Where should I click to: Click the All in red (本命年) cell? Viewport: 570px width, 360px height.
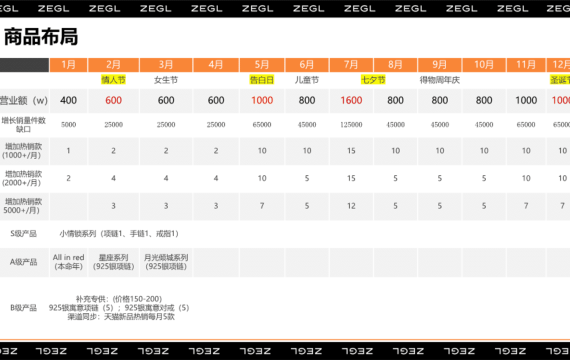68,262
